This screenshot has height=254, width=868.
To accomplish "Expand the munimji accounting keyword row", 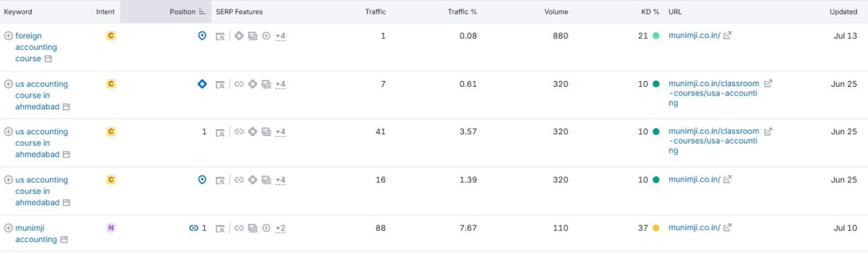I will click(x=8, y=228).
